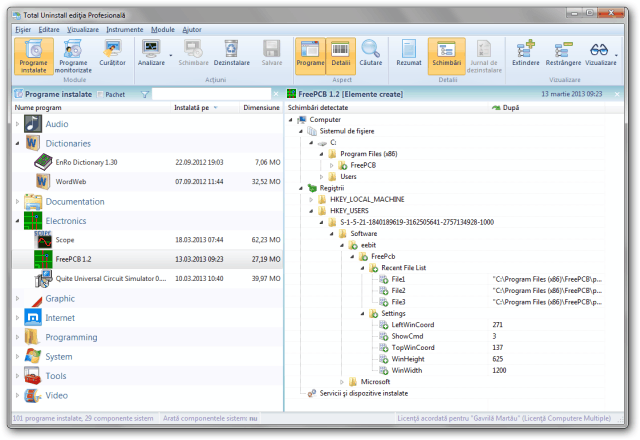Screen dimensions: 640x440
Task: Toggle the Detalii aspect button
Action: point(341,56)
